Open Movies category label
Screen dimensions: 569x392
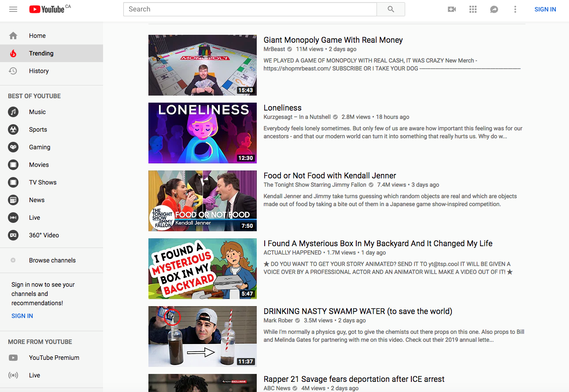point(39,165)
